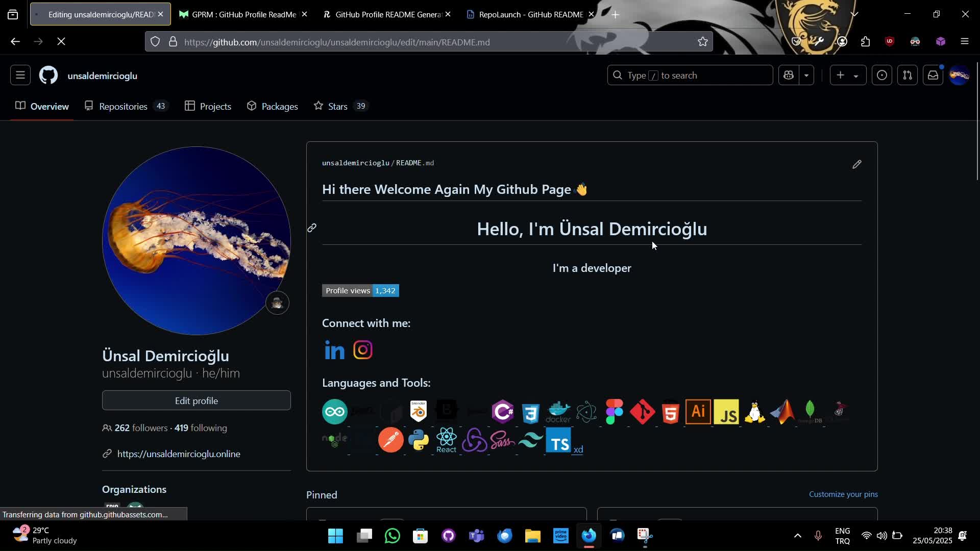This screenshot has width=980, height=551.
Task: Expand the Copilot dropdown arrow
Action: pyautogui.click(x=806, y=76)
